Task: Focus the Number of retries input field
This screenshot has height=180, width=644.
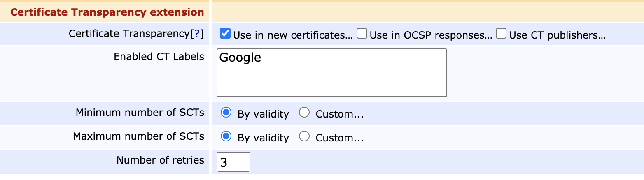Action: 233,162
